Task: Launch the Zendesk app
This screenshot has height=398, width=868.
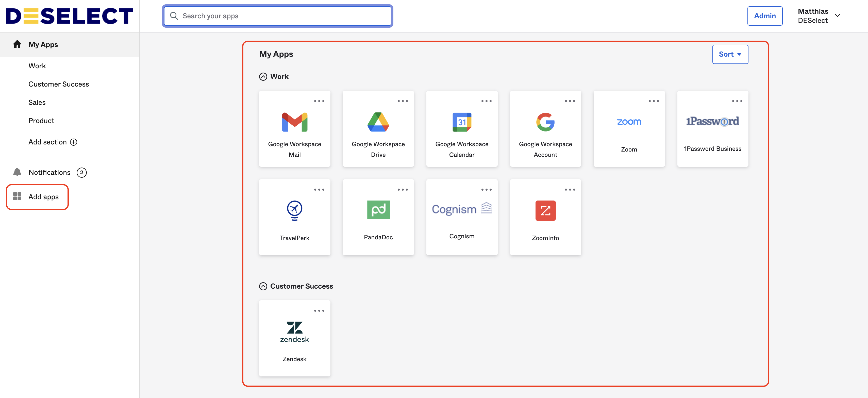Action: 294,338
